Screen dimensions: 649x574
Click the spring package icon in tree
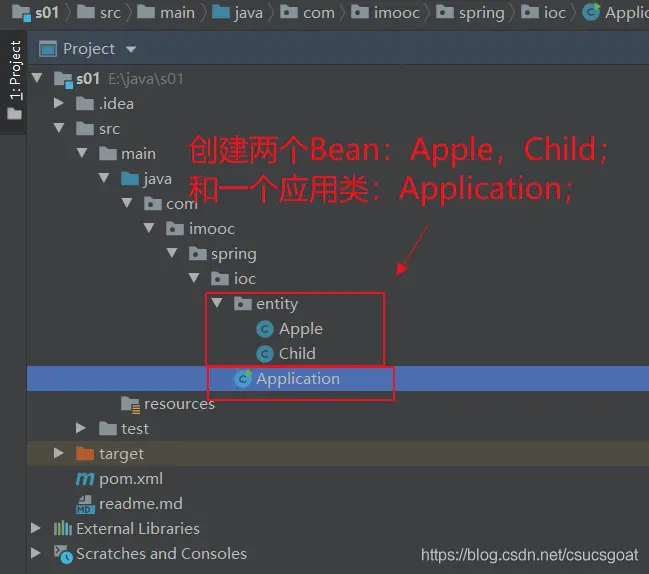tap(197, 253)
